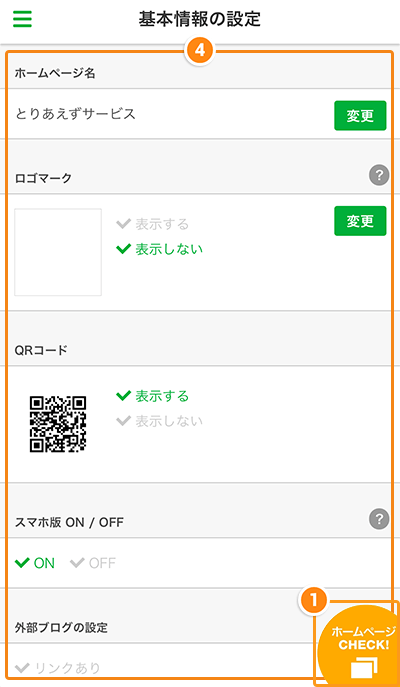Click the QR code image
400x687 pixels.
click(x=58, y=424)
